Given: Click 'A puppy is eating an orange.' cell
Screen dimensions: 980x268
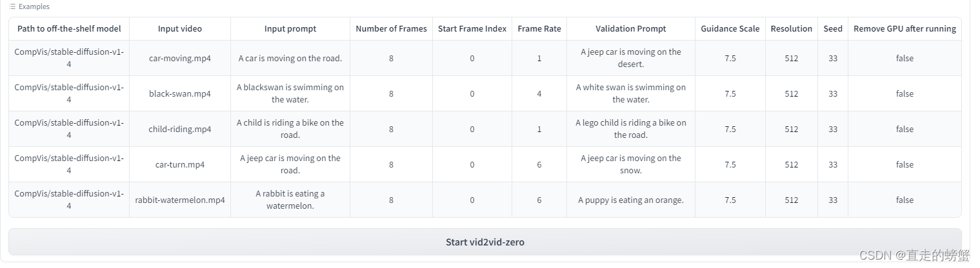Looking at the screenshot, I should [630, 200].
